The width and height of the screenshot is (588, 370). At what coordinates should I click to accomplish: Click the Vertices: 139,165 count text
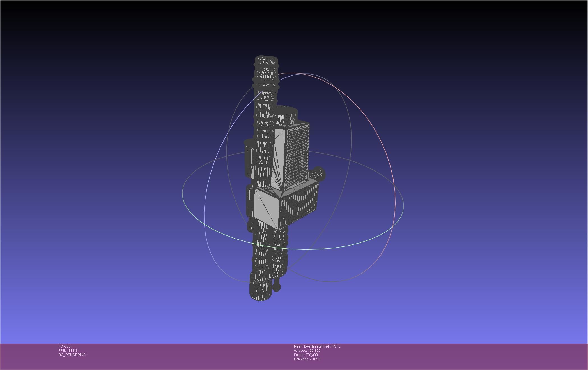307,351
